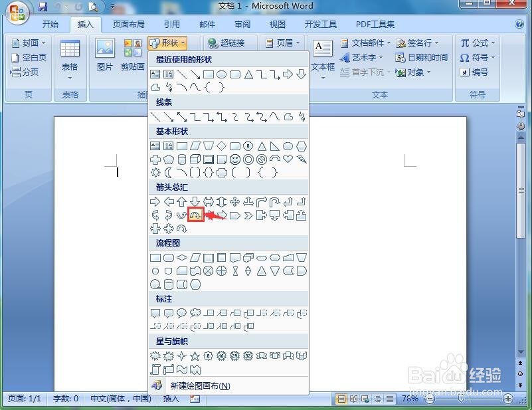This screenshot has width=532, height=410.
Task: Pick the U-turn arrow shape
Action: 274,201
